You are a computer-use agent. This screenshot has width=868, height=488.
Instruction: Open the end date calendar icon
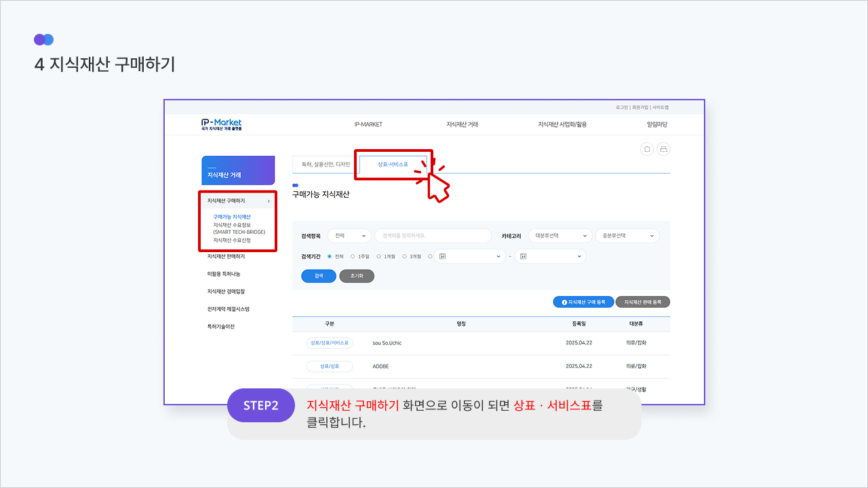(x=523, y=256)
